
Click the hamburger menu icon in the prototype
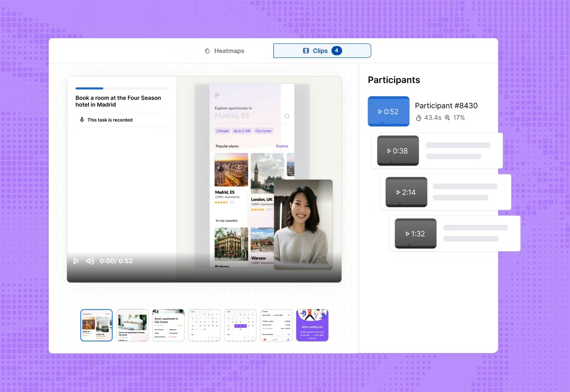click(x=217, y=95)
